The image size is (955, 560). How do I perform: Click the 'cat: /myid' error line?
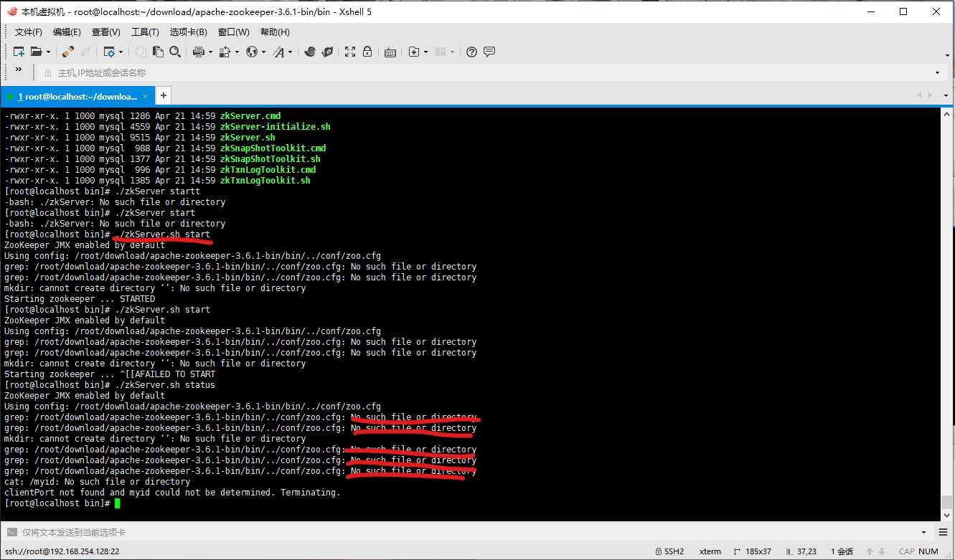click(x=97, y=482)
